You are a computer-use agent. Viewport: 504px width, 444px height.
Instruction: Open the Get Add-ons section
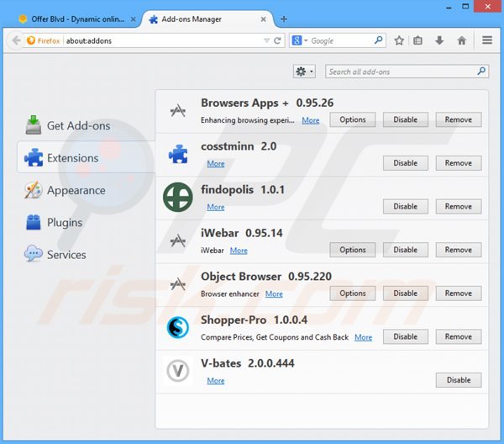[68, 125]
